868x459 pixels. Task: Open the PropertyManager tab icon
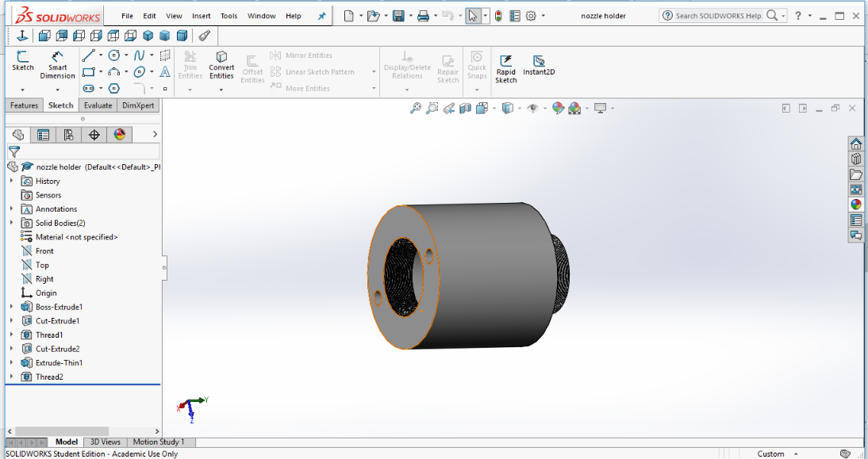[43, 135]
